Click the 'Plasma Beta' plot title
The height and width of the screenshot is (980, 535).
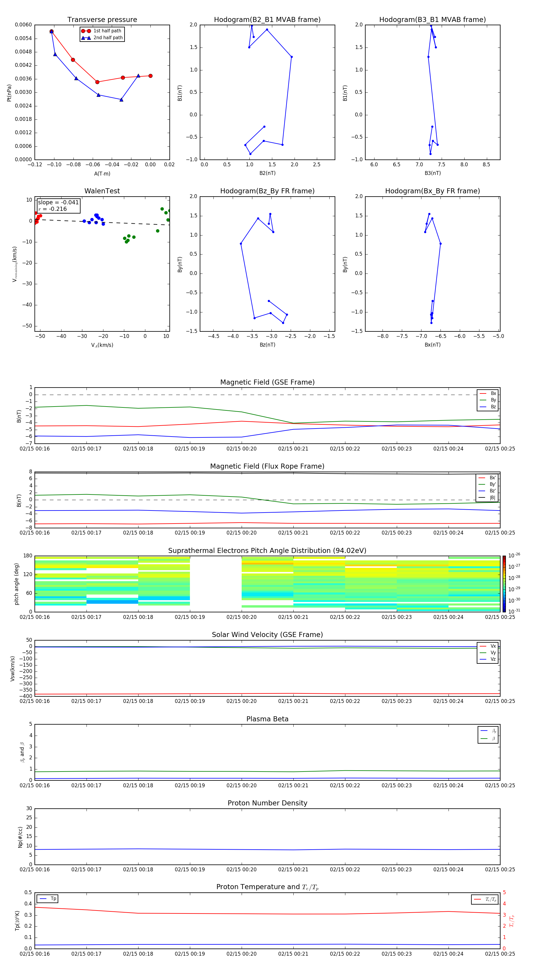[x=267, y=719]
